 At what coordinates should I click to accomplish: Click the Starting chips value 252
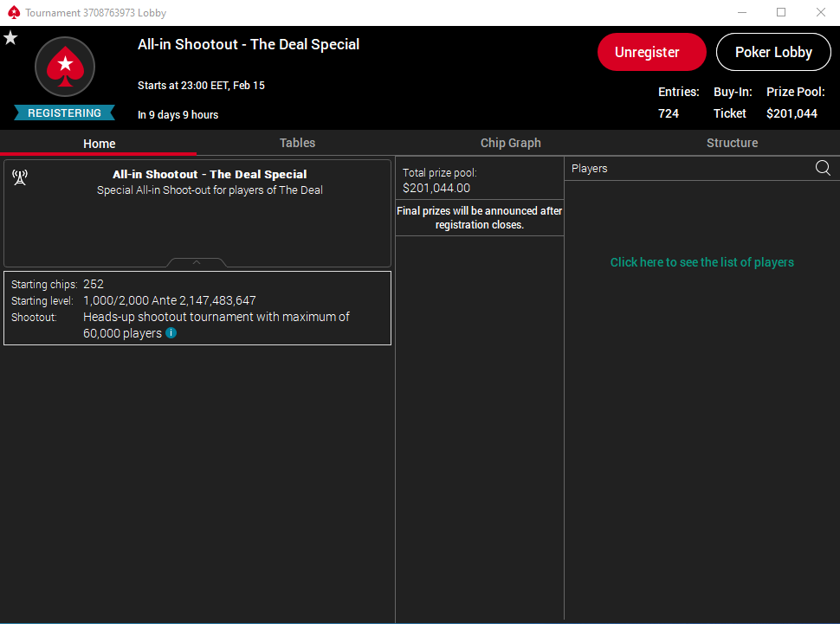94,284
